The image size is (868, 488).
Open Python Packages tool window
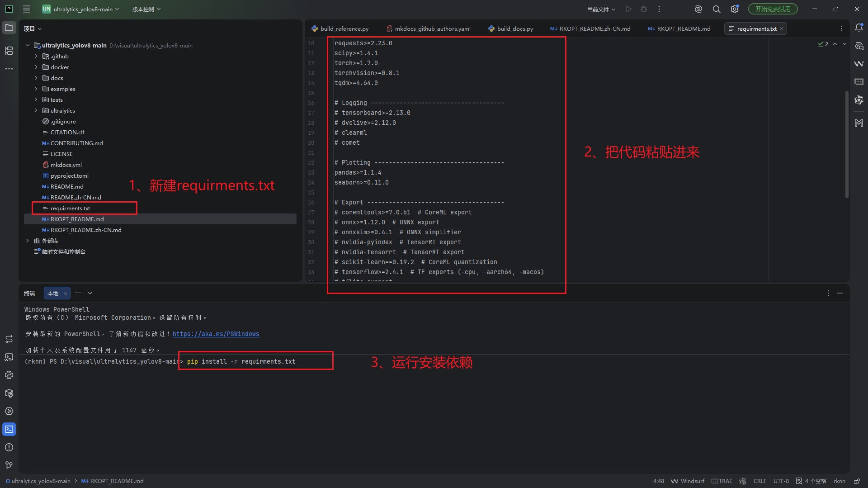[x=9, y=393]
